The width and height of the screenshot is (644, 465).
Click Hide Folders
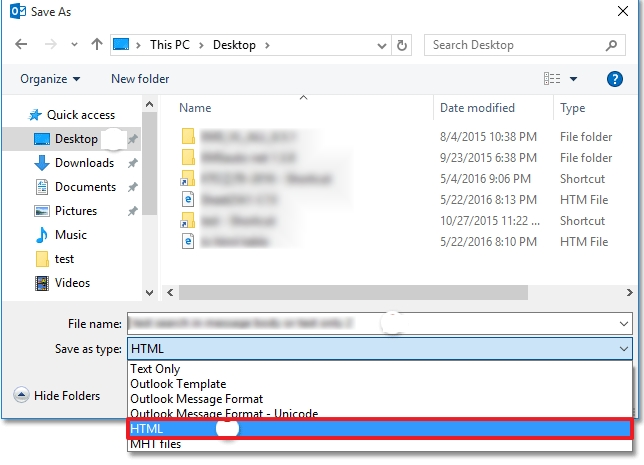57,395
